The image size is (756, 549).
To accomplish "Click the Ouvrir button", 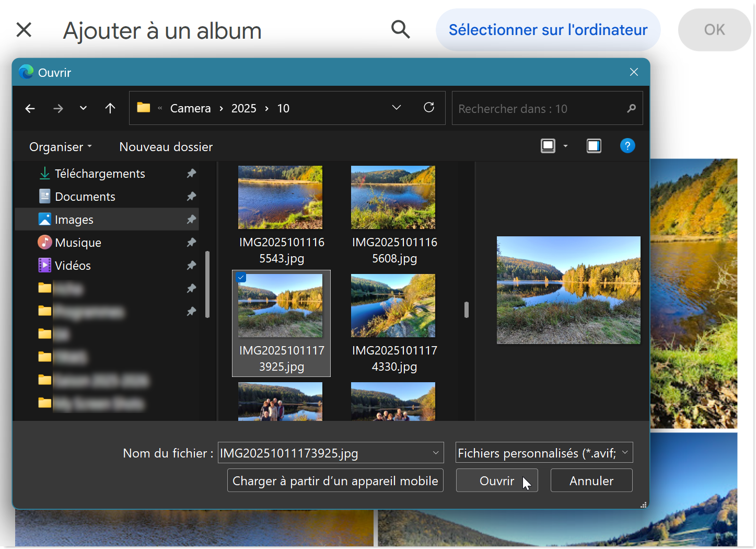I will pos(496,481).
